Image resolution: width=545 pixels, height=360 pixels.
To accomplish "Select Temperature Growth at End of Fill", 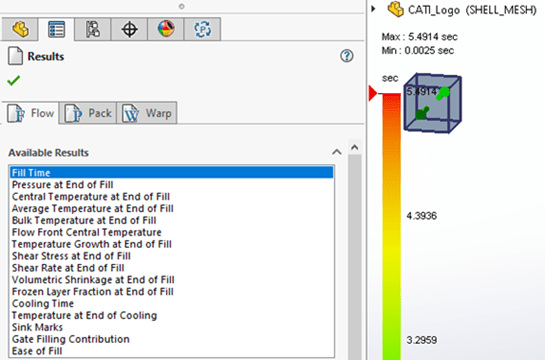I will coord(171,244).
